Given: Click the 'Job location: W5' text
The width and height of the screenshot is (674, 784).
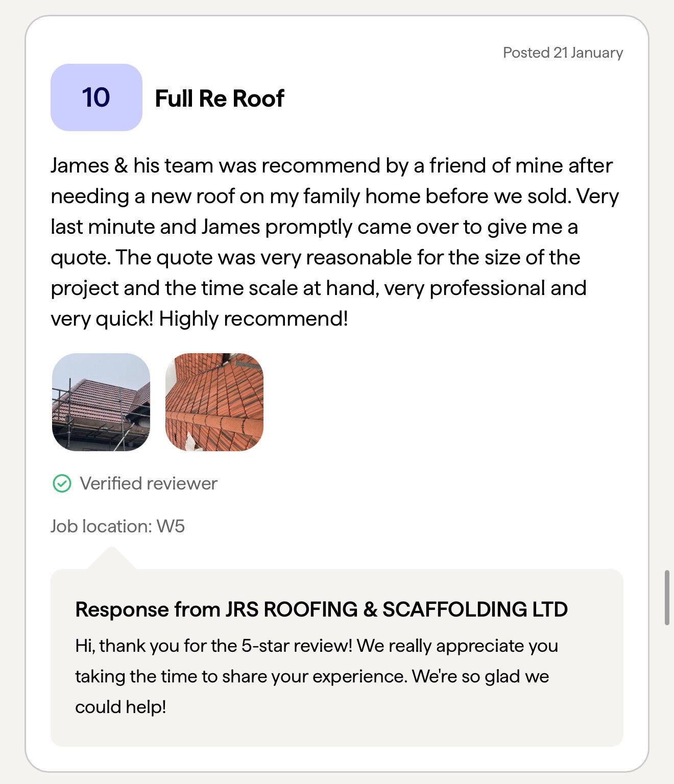Looking at the screenshot, I should tap(117, 526).
